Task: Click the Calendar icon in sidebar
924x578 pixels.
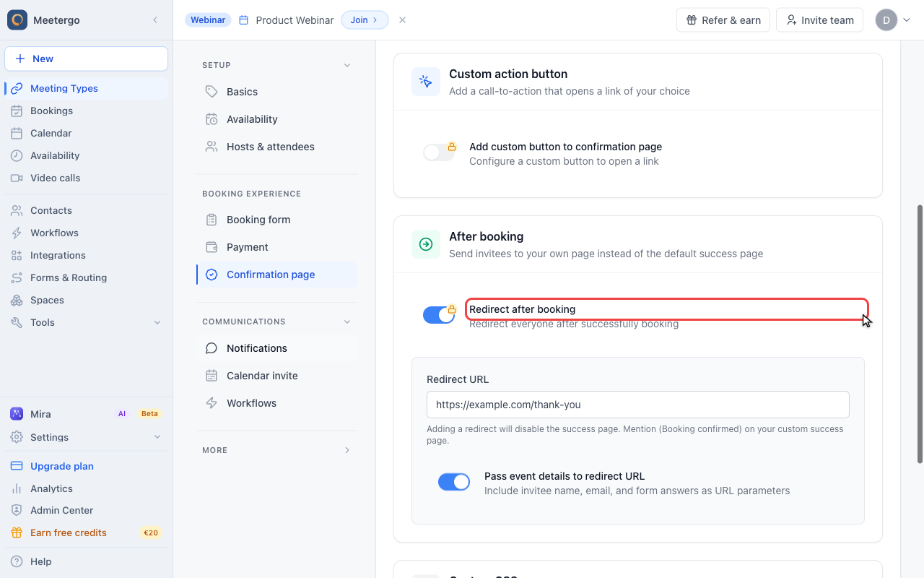Action: click(17, 133)
